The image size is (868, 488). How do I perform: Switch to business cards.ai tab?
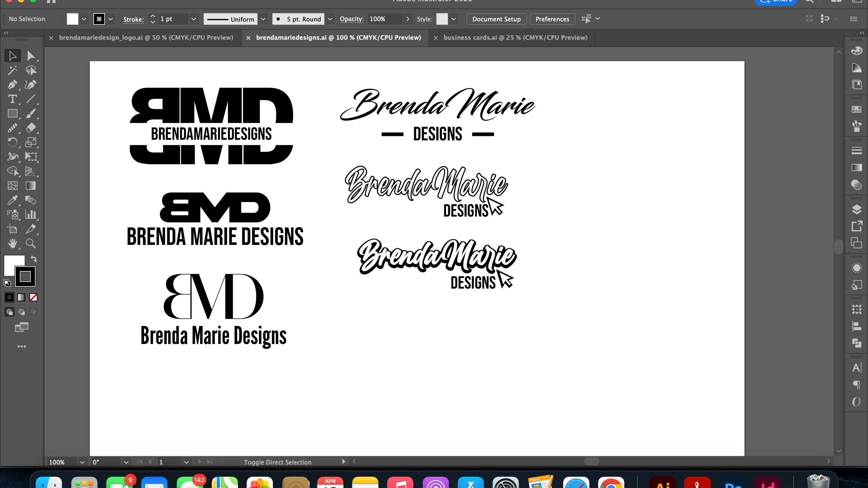(x=515, y=38)
